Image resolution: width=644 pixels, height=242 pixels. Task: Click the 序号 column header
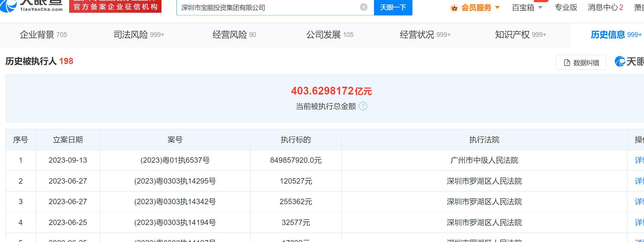click(x=21, y=140)
